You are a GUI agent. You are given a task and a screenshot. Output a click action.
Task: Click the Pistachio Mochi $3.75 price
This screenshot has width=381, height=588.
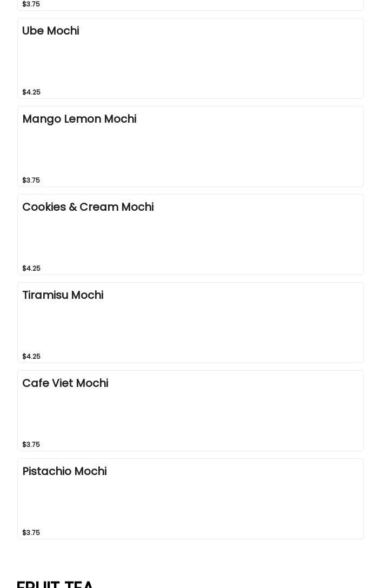[x=31, y=533]
